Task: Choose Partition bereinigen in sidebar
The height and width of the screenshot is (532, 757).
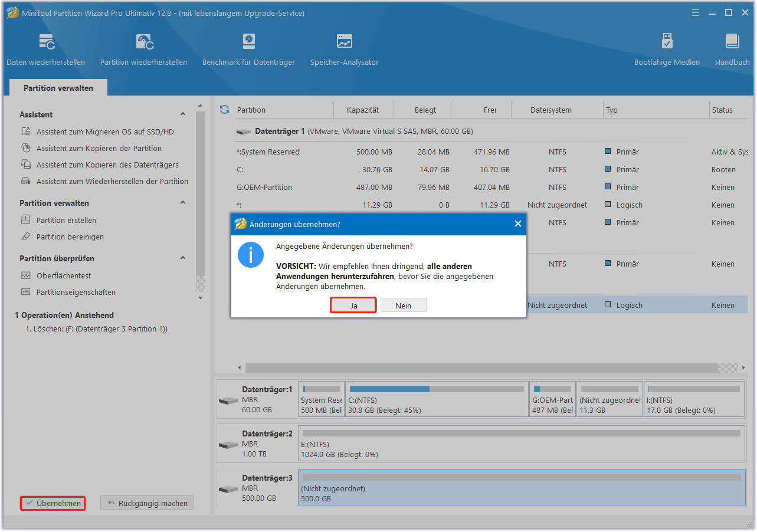Action: click(62, 237)
